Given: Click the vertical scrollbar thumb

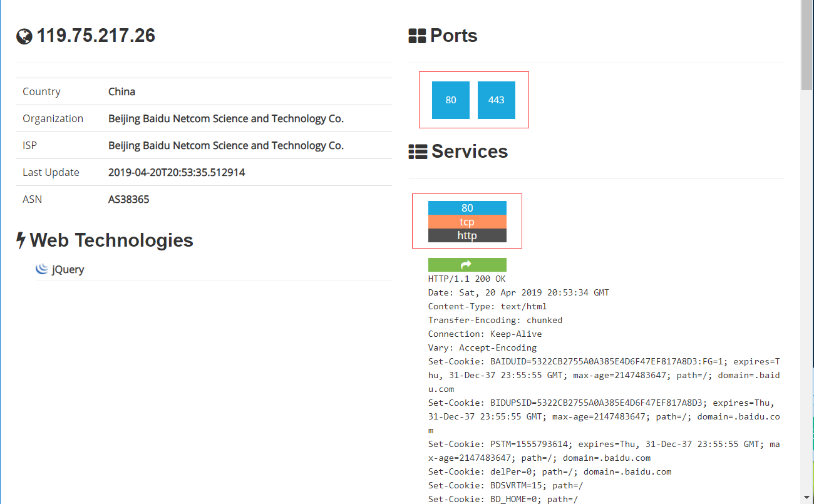Looking at the screenshot, I should [x=807, y=45].
